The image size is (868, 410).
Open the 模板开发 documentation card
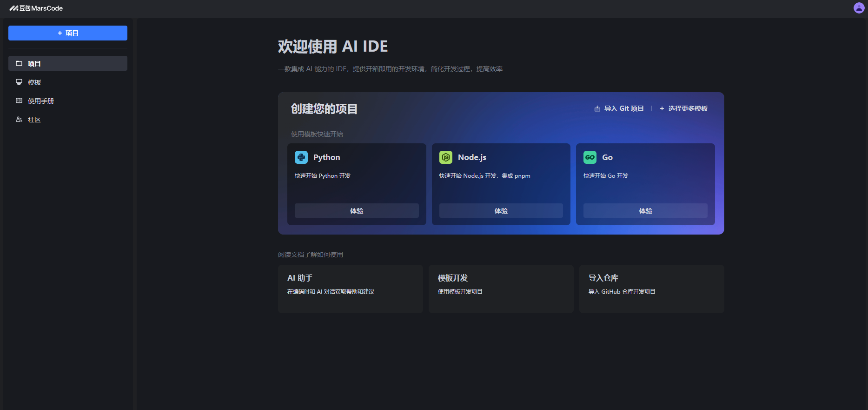(501, 289)
